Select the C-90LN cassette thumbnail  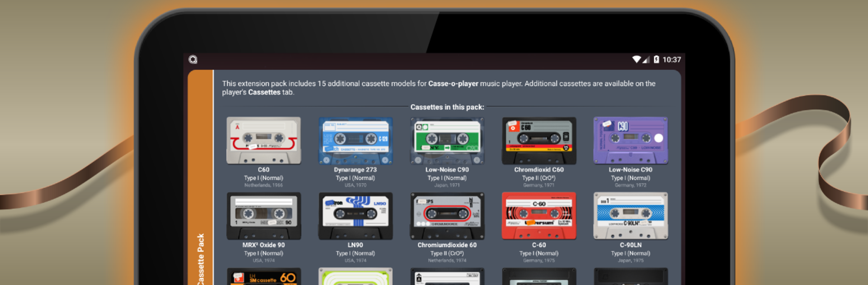click(631, 216)
